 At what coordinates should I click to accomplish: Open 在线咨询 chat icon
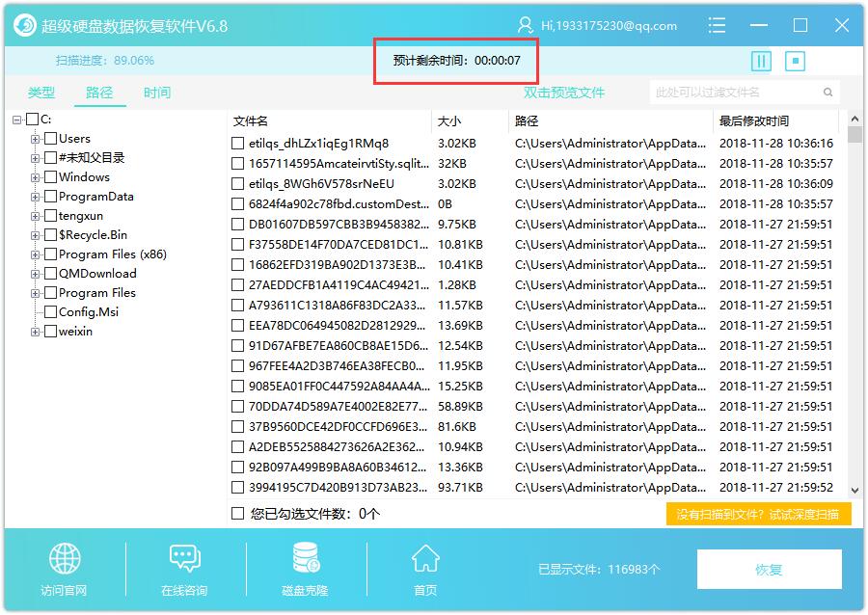click(x=184, y=558)
